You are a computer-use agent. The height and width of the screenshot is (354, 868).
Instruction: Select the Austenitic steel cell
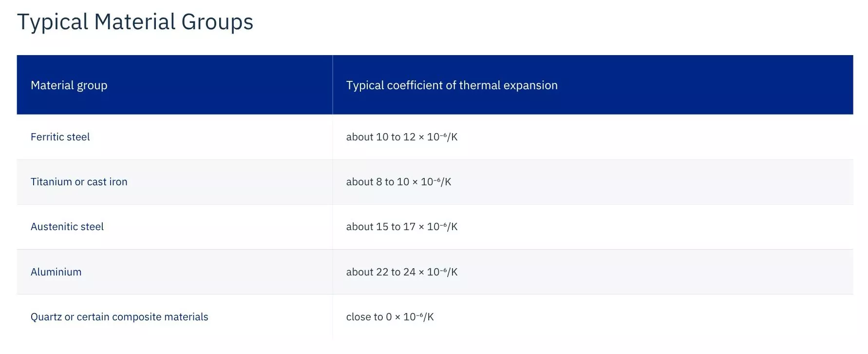(x=174, y=227)
